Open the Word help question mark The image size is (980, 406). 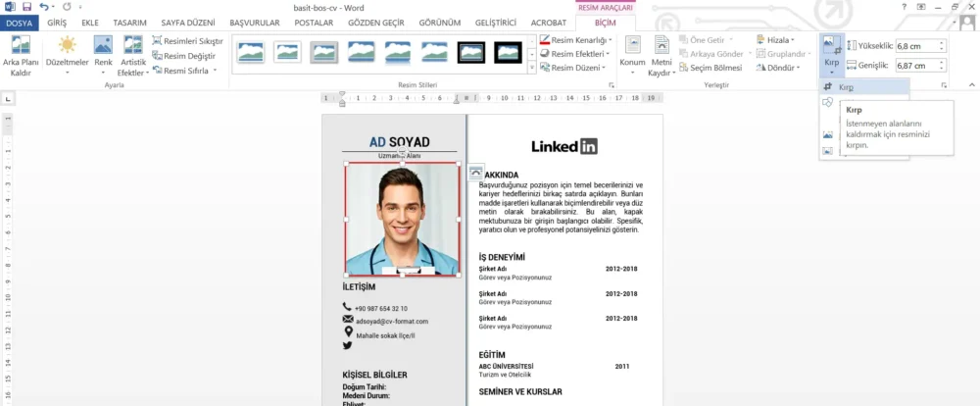pos(905,7)
